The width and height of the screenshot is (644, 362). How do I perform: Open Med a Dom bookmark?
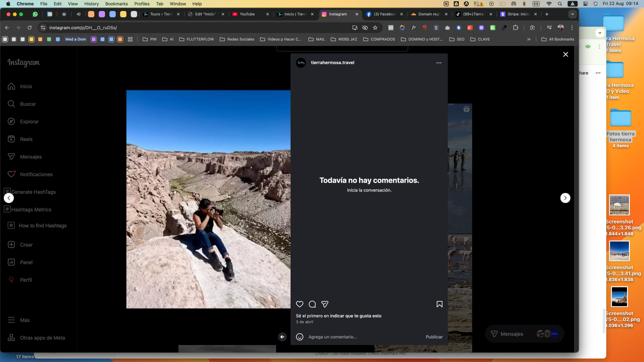click(75, 39)
